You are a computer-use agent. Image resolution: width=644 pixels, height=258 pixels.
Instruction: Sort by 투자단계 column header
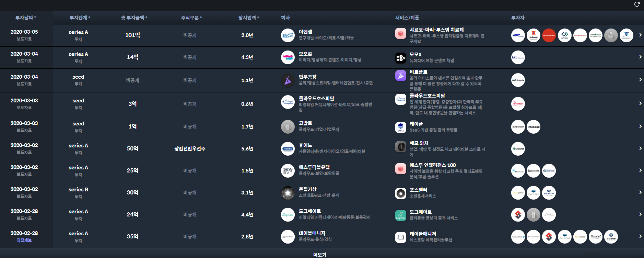click(80, 18)
